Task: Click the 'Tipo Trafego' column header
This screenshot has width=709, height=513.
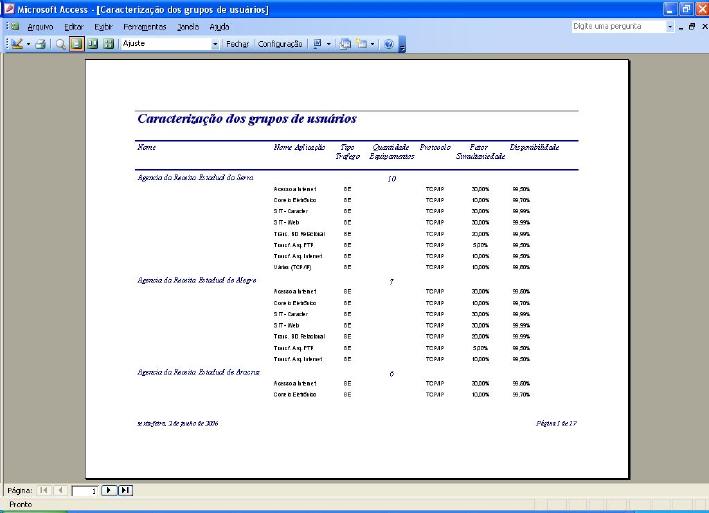Action: (x=347, y=151)
